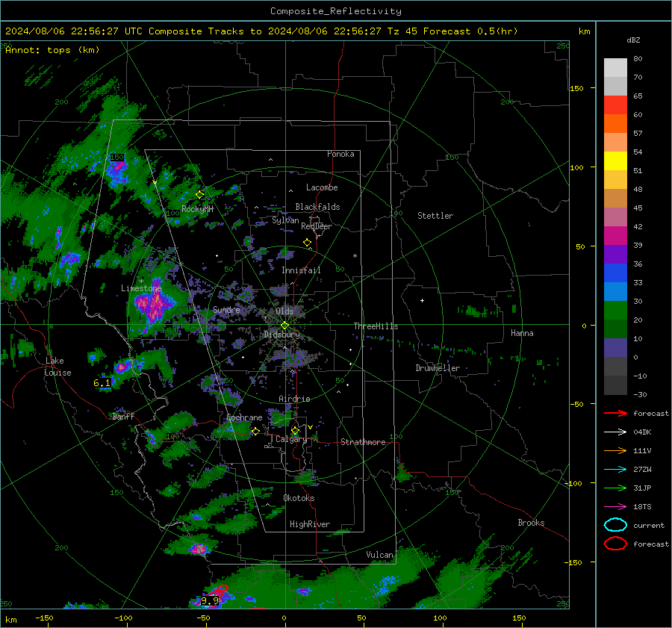Click the 'RockyMH' map label
Image resolution: width=672 pixels, height=628 pixels.
197,209
